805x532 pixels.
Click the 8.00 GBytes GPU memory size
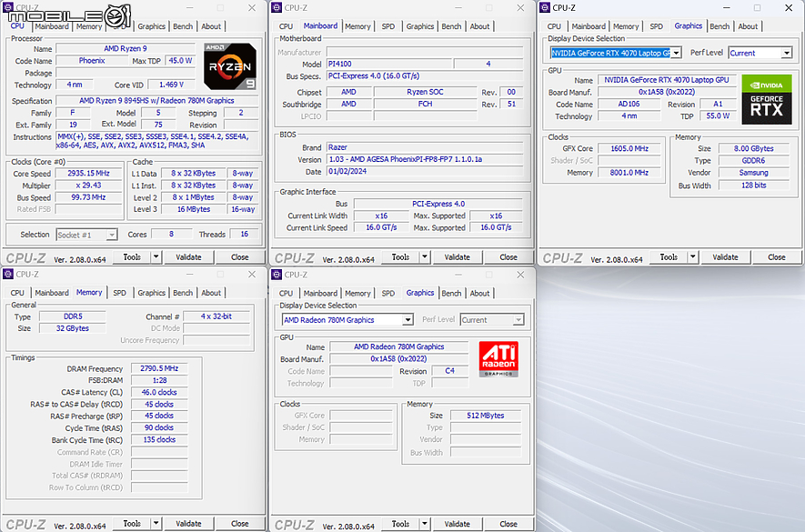(x=753, y=148)
